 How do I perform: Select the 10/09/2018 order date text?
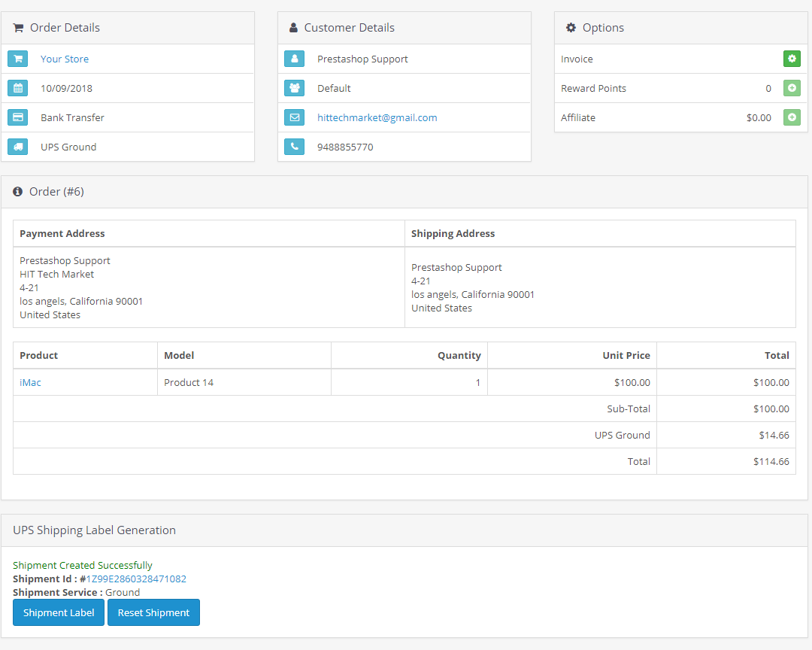tap(66, 89)
